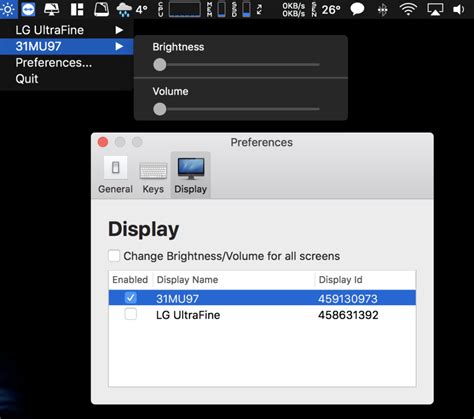Open the Wi-Fi menu bar icon

click(x=408, y=9)
